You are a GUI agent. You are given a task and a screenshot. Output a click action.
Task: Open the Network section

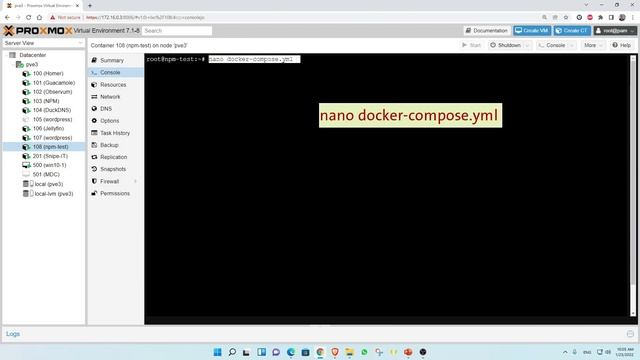pos(110,97)
